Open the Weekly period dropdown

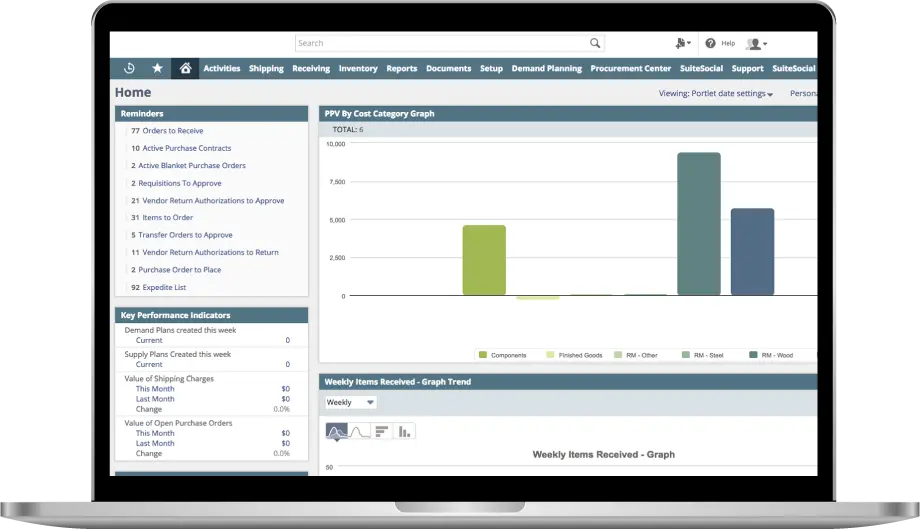click(350, 402)
